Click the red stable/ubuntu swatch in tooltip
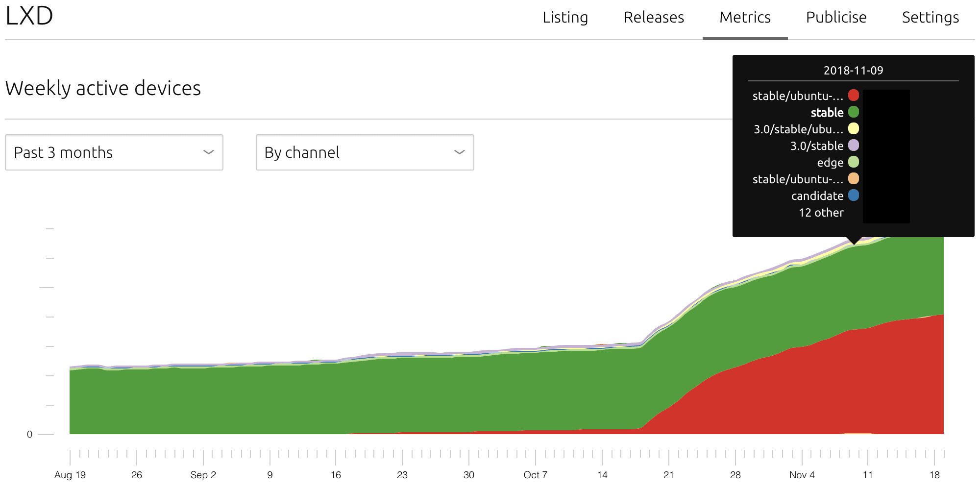 (854, 95)
